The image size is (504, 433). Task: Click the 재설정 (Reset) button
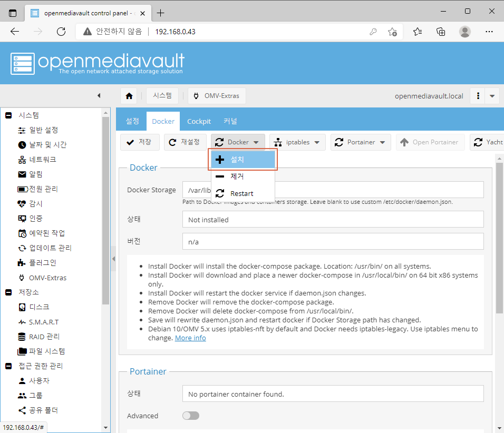coord(185,142)
